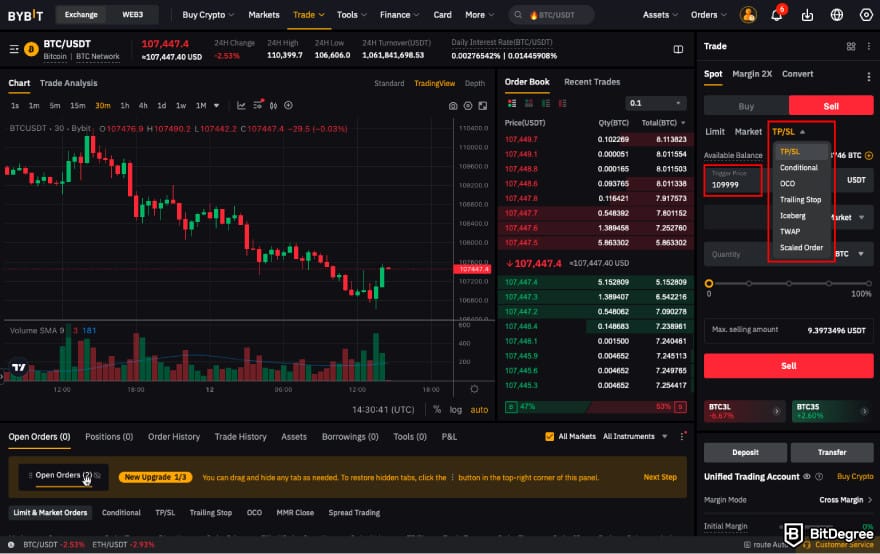This screenshot has height=554, width=880.
Task: Open chart time axis settings gear
Action: [474, 389]
